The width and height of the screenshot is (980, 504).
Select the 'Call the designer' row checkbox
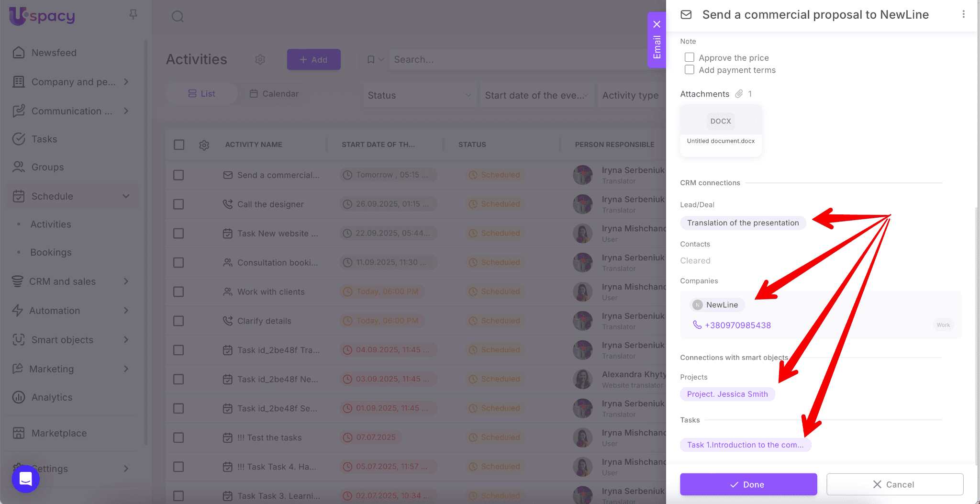(178, 204)
